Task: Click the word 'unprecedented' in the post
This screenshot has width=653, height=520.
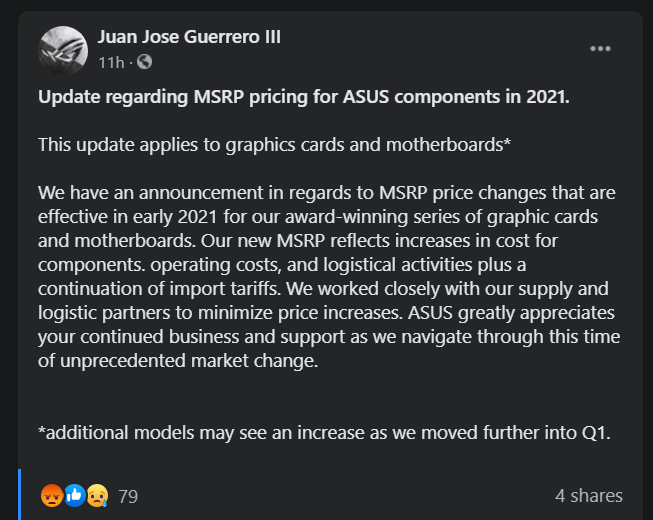Action: (127, 361)
